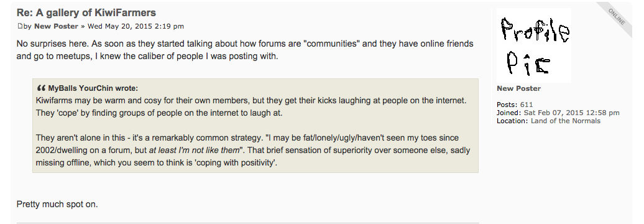This screenshot has height=224, width=644.
Task: Click the quoted paragraph 'They aren't alone in this'
Action: tap(253, 151)
